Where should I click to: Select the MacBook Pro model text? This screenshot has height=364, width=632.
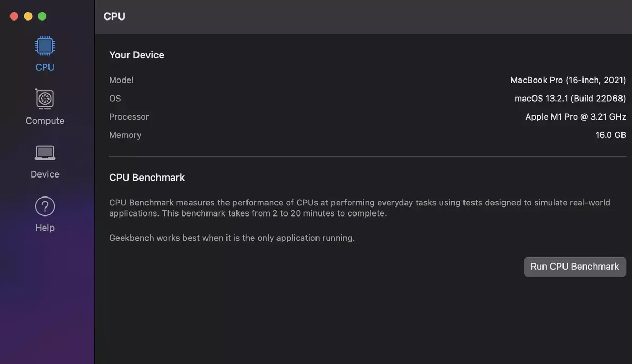[x=568, y=80]
